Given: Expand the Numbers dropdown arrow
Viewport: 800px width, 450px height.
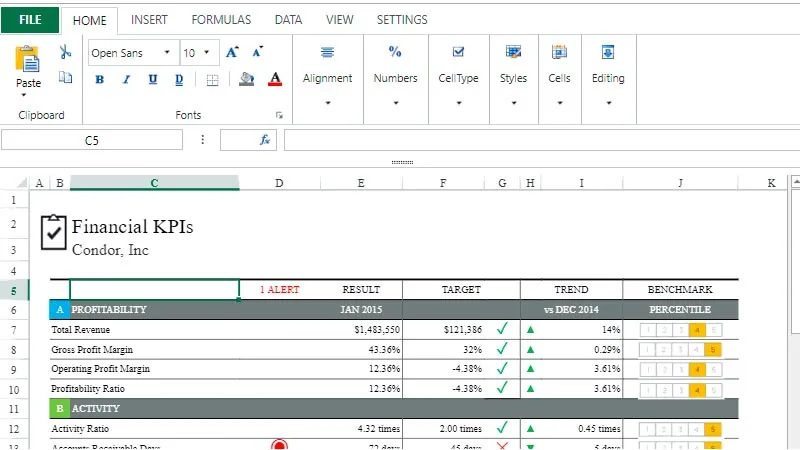Looking at the screenshot, I should point(395,103).
